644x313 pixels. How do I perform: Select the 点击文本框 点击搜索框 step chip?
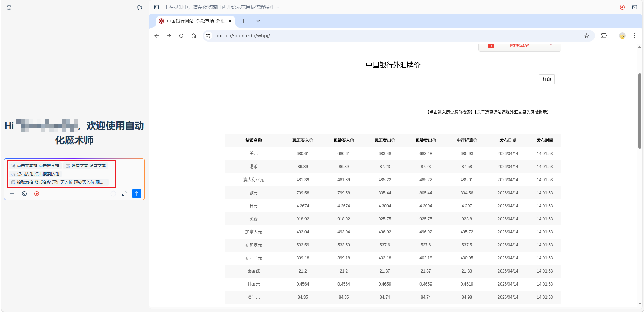click(35, 166)
